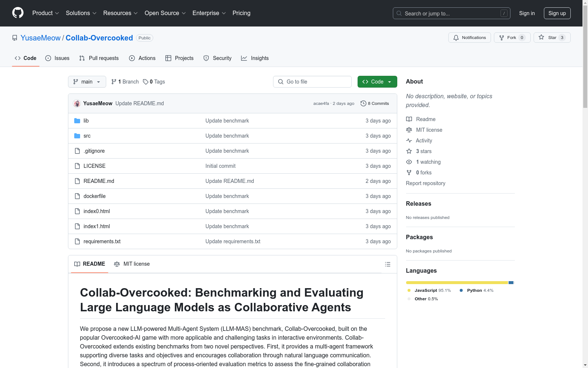Select the Code tab
The image size is (588, 368).
26,58
